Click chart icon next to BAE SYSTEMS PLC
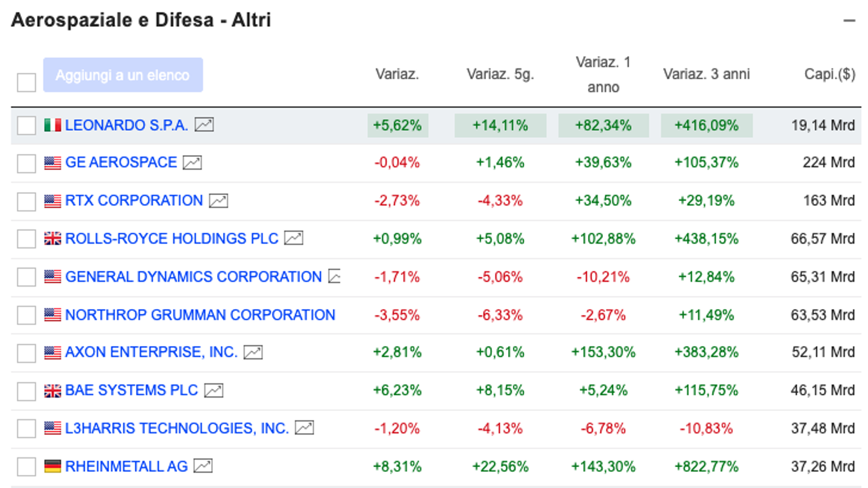 click(x=214, y=391)
